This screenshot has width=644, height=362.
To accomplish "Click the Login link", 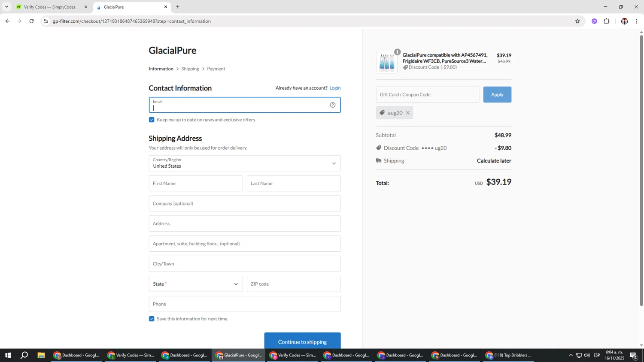I will pos(335,88).
